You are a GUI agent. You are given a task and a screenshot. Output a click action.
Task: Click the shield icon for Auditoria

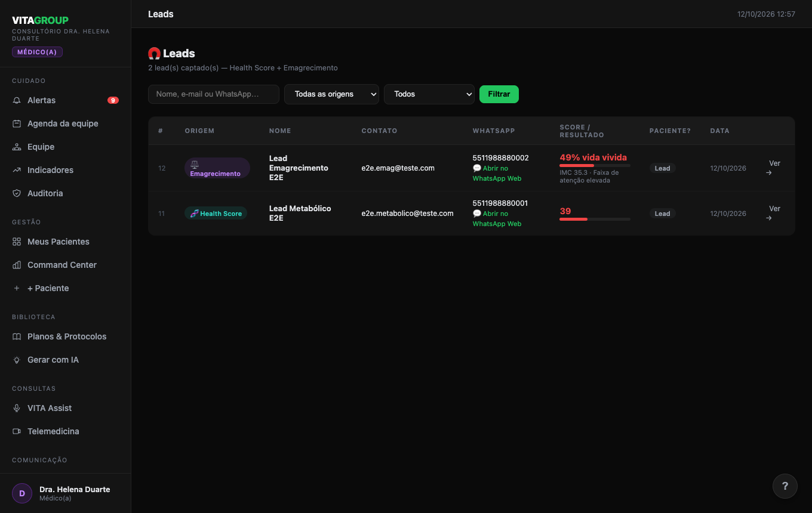coord(17,193)
